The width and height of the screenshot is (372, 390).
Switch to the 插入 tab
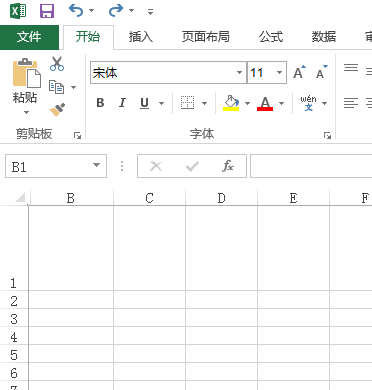[x=141, y=37]
